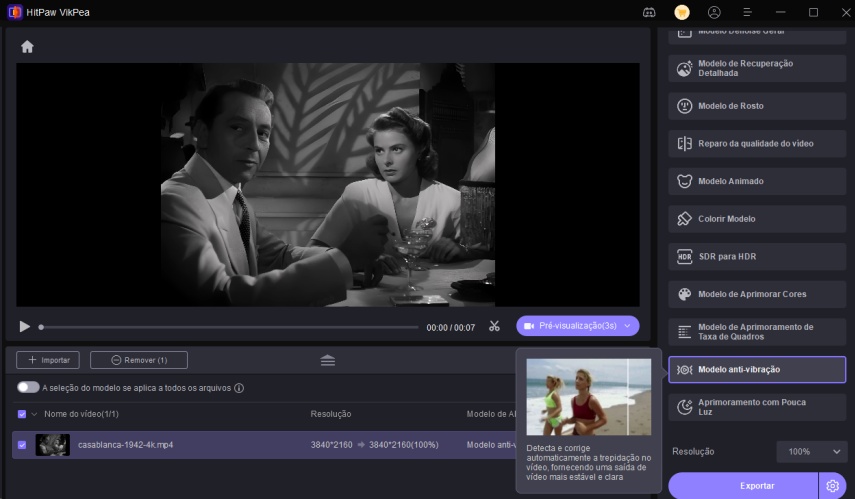The image size is (855, 499).
Task: Click the Taxa de Quadros model icon
Action: point(684,332)
